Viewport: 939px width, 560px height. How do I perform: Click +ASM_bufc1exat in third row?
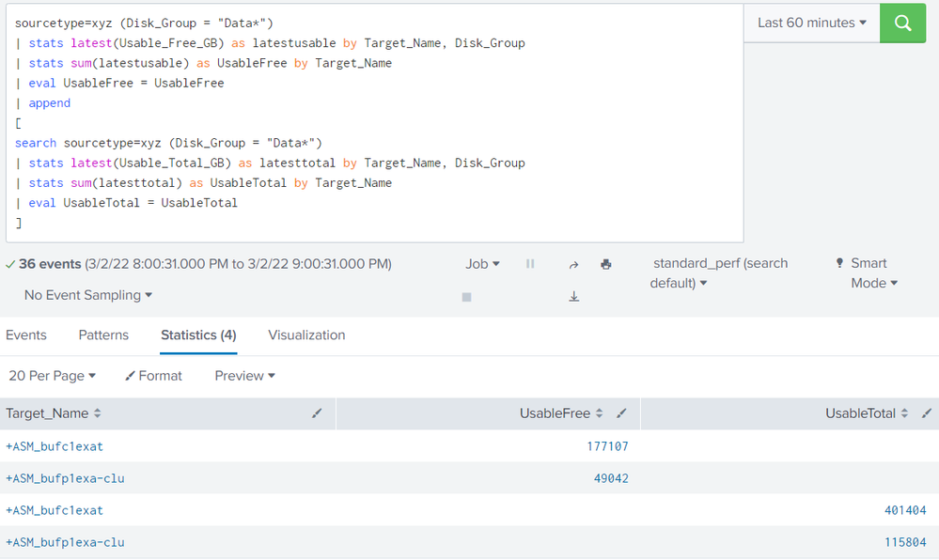pos(55,510)
